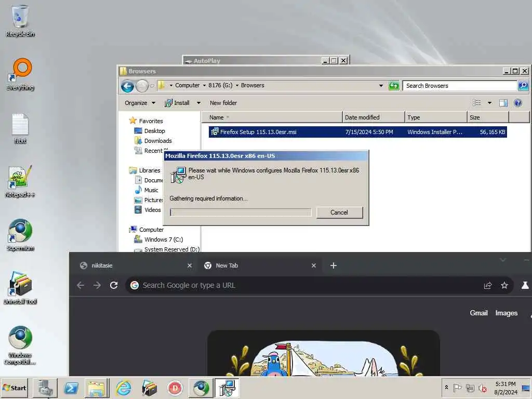The width and height of the screenshot is (532, 399).
Task: Open Downloads under Favorites
Action: pyautogui.click(x=153, y=141)
